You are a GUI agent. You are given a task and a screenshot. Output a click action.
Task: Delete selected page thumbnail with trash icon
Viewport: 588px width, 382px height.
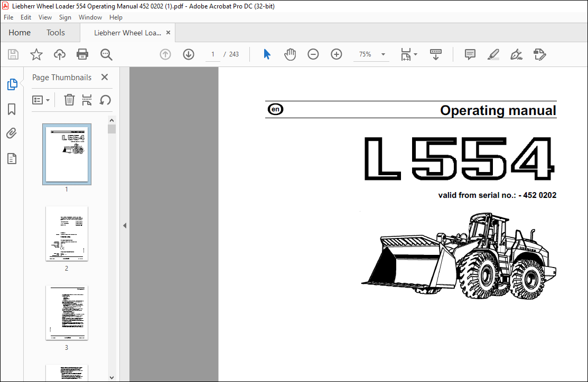(69, 100)
